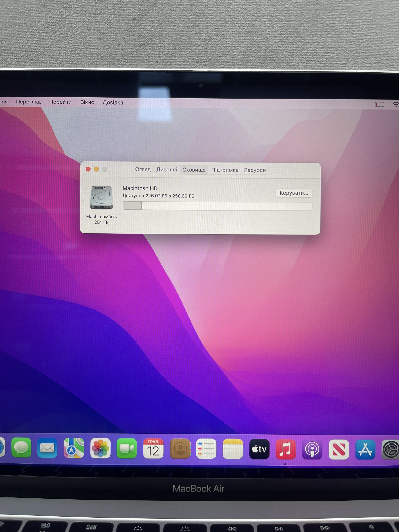Launch Reminders from the Dock
The height and width of the screenshot is (532, 399).
pyautogui.click(x=206, y=449)
